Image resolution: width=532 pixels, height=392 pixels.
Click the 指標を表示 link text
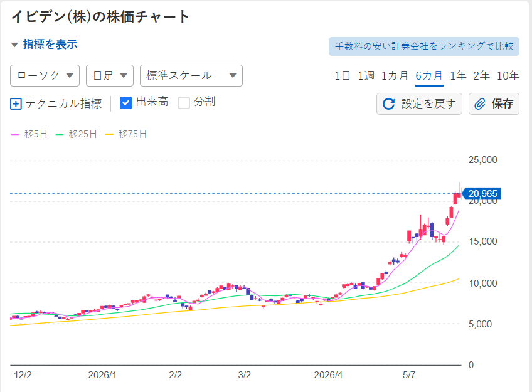[x=50, y=45]
